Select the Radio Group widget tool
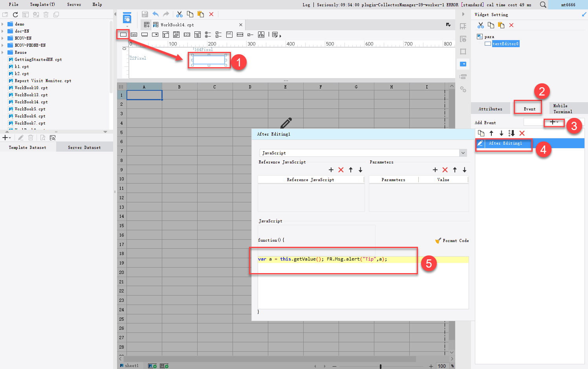The width and height of the screenshot is (588, 369). (x=208, y=35)
